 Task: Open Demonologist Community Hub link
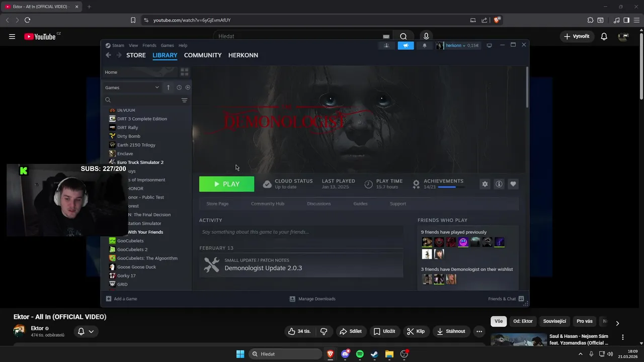click(x=268, y=204)
